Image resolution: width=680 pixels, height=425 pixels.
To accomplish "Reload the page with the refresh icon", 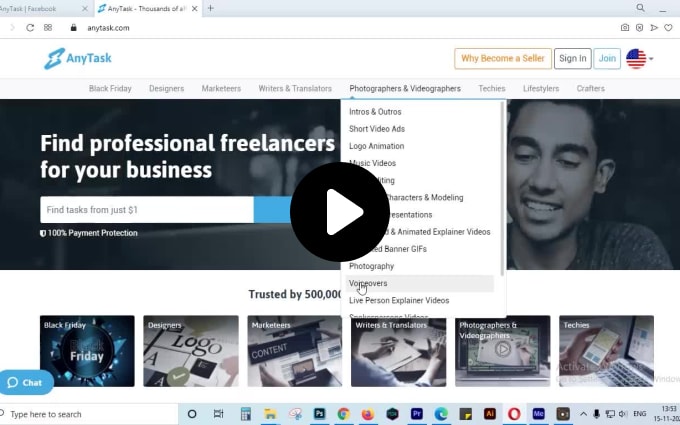I will (x=30, y=28).
